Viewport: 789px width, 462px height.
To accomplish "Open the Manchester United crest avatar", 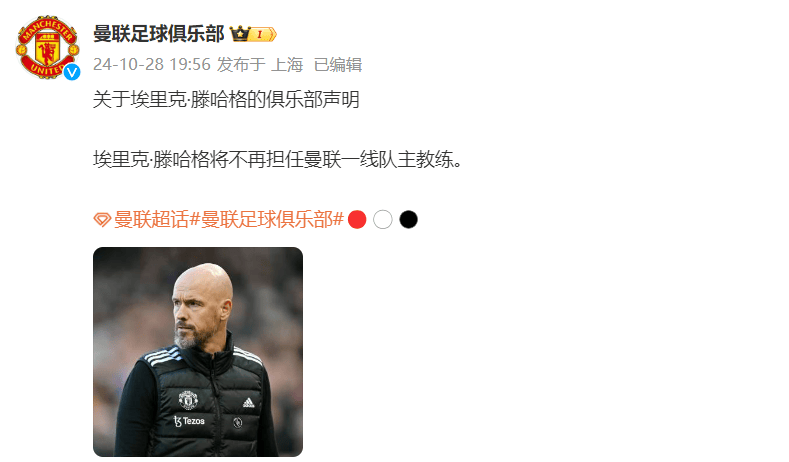I will (48, 47).
